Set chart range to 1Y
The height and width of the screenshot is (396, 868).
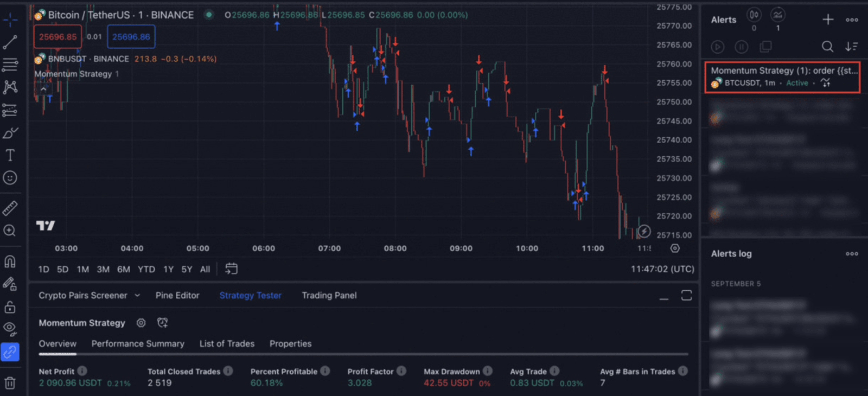(169, 269)
